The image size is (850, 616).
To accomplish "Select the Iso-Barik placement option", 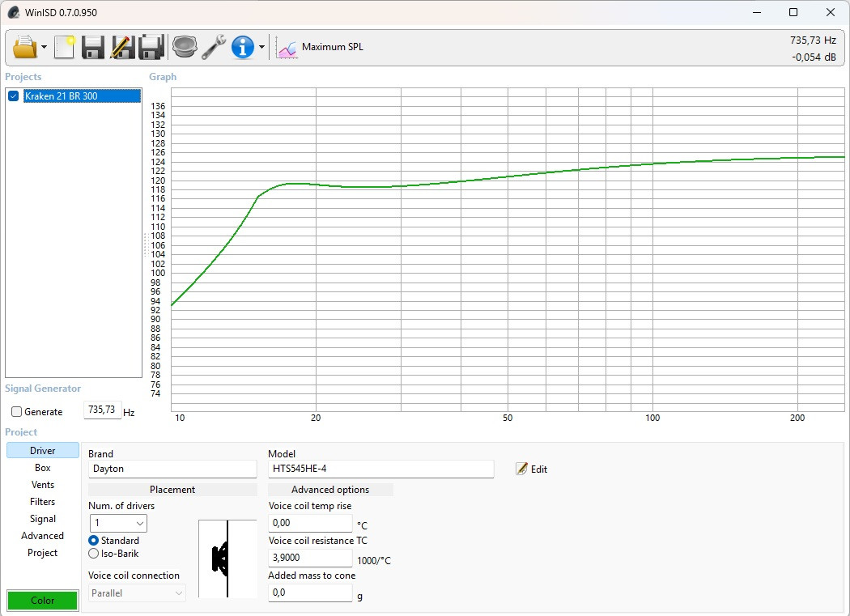I will [94, 554].
